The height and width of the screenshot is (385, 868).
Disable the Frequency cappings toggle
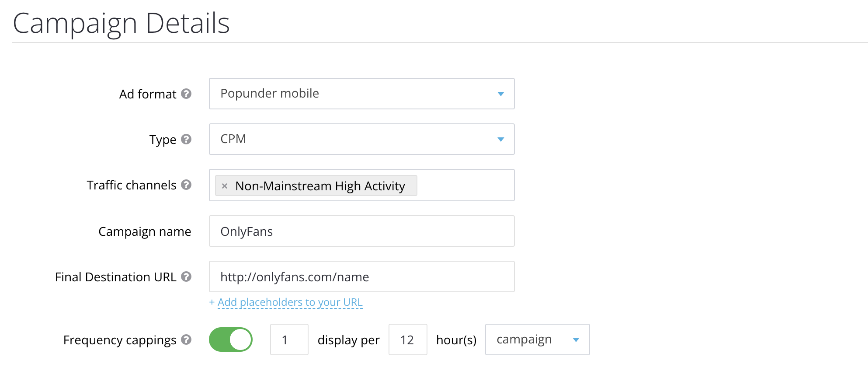pyautogui.click(x=231, y=340)
